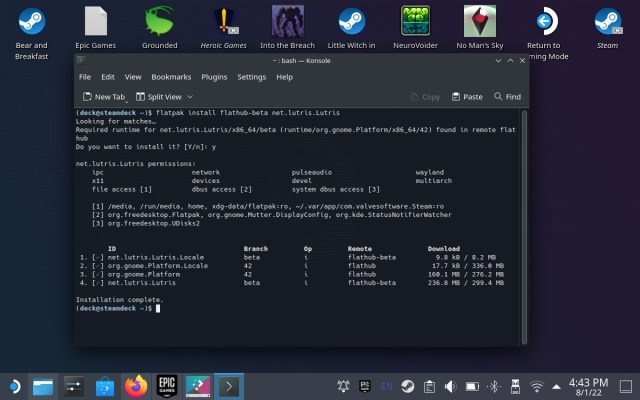Click New Tab in Konsole toolbar
Screen dimensions: 640x400
pyautogui.click(x=104, y=97)
